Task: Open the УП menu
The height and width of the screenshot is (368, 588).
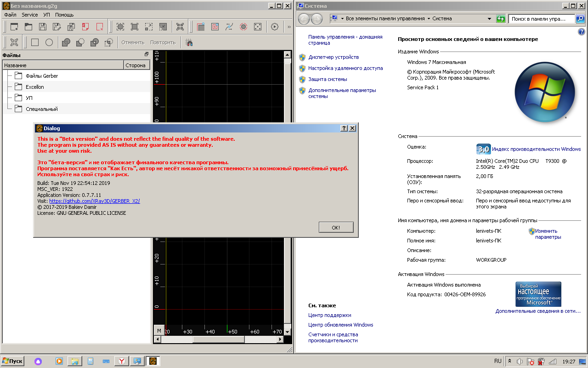Action: (x=46, y=15)
